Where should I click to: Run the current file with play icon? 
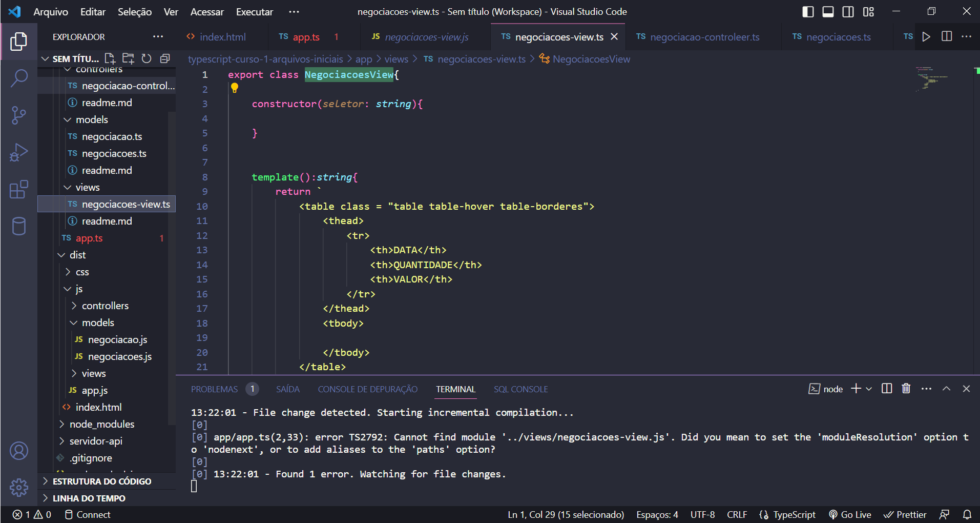(x=926, y=37)
